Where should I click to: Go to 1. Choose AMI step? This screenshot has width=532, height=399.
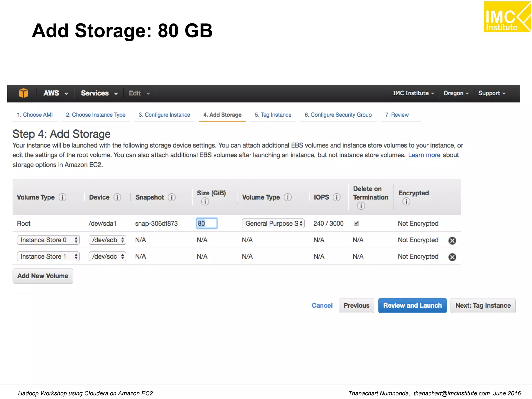(x=35, y=115)
